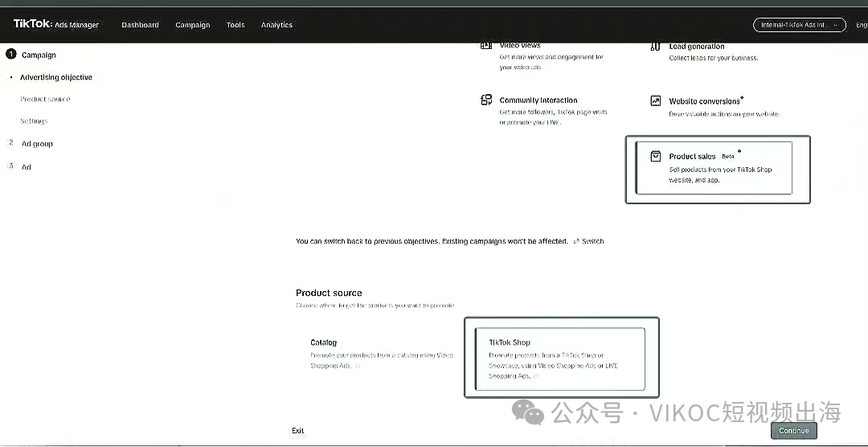
Task: Click the info icon in TikTok Shop description
Action: coord(536,377)
